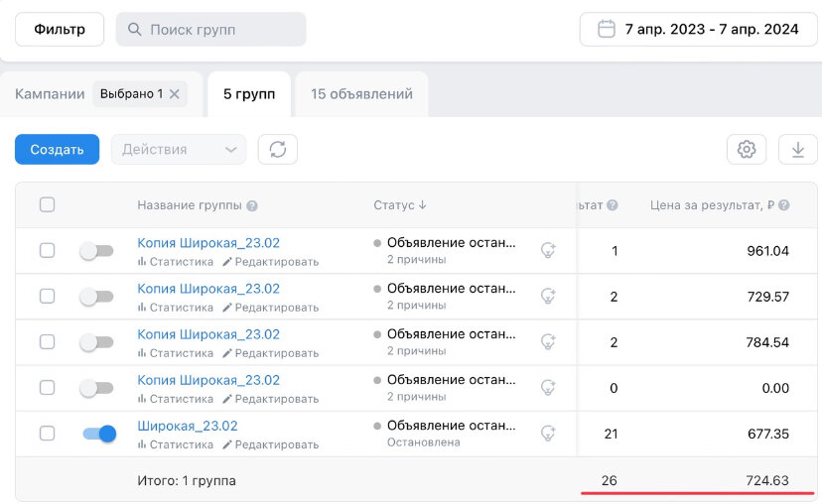Screen dimensions: 822x504
Task: Click 'Статистика' in the 961.04 row
Action: (x=175, y=262)
